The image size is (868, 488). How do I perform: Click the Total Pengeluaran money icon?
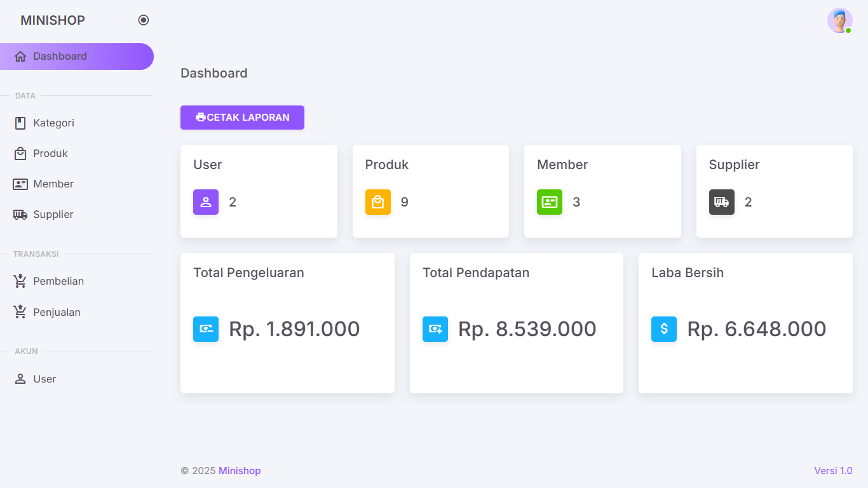[x=206, y=329]
